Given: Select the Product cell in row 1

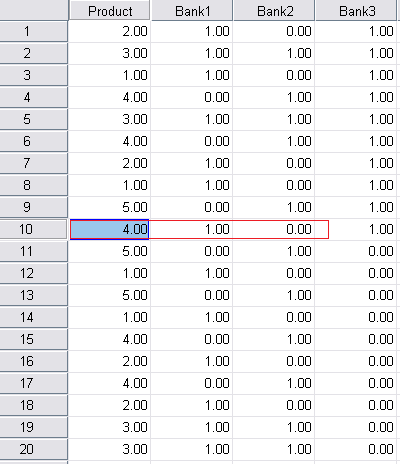Looking at the screenshot, I should [110, 31].
